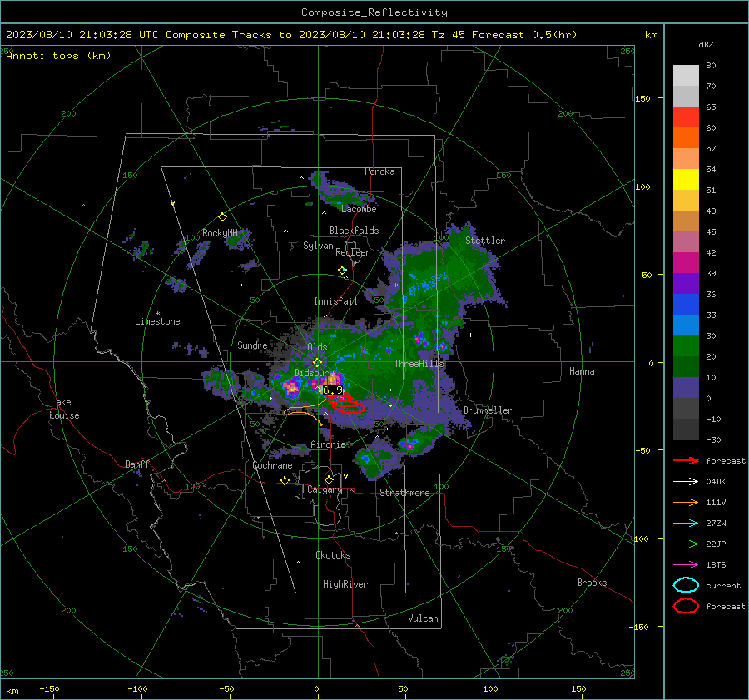Image resolution: width=749 pixels, height=700 pixels.
Task: Select the slate-purple swatch between 10 and 0
Action: click(x=686, y=388)
